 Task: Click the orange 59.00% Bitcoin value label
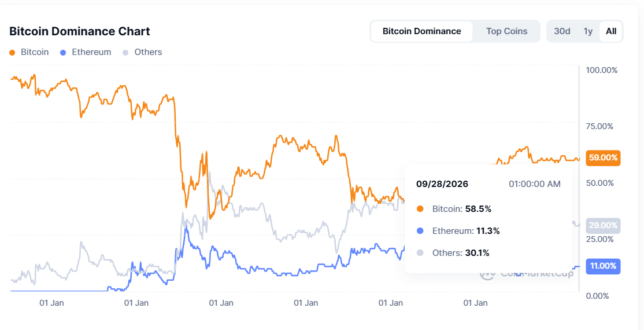603,157
